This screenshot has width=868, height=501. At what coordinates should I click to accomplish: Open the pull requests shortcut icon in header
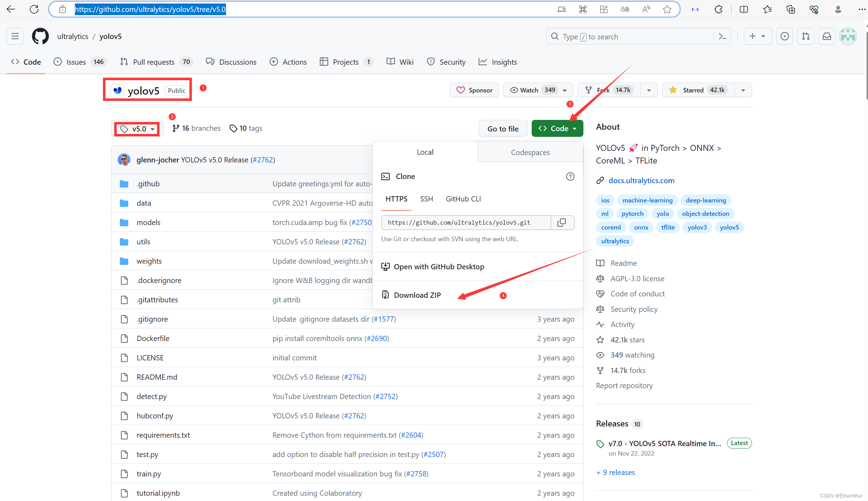tap(806, 36)
